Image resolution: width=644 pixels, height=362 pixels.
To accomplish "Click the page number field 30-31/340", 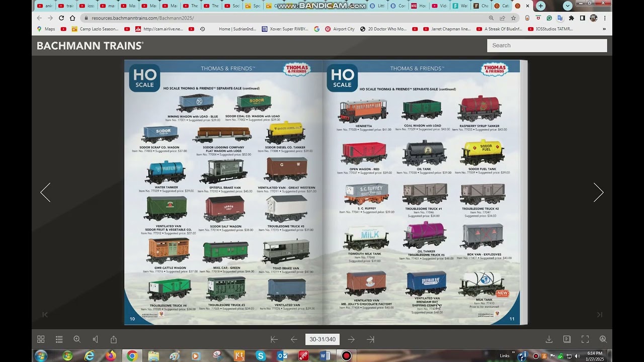I will coord(323,339).
